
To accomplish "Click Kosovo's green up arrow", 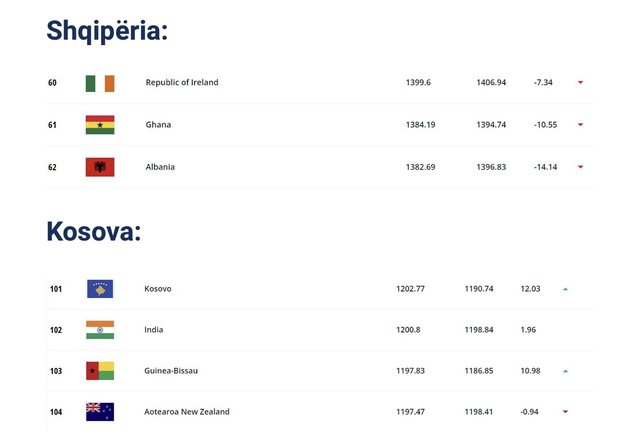I will (x=565, y=289).
